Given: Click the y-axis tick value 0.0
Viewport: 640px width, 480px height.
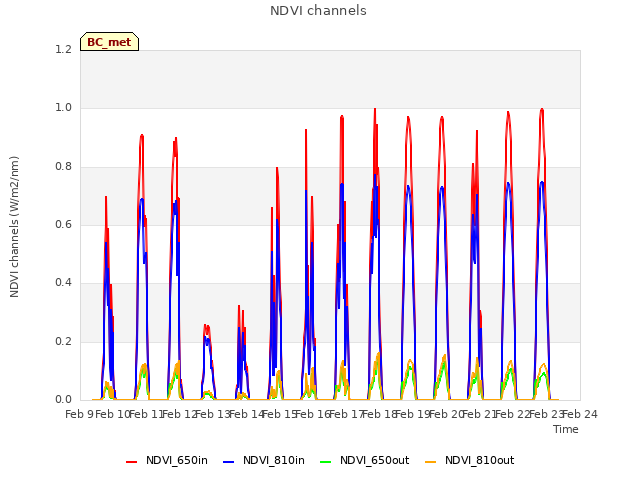Looking at the screenshot, I should 63,399.
